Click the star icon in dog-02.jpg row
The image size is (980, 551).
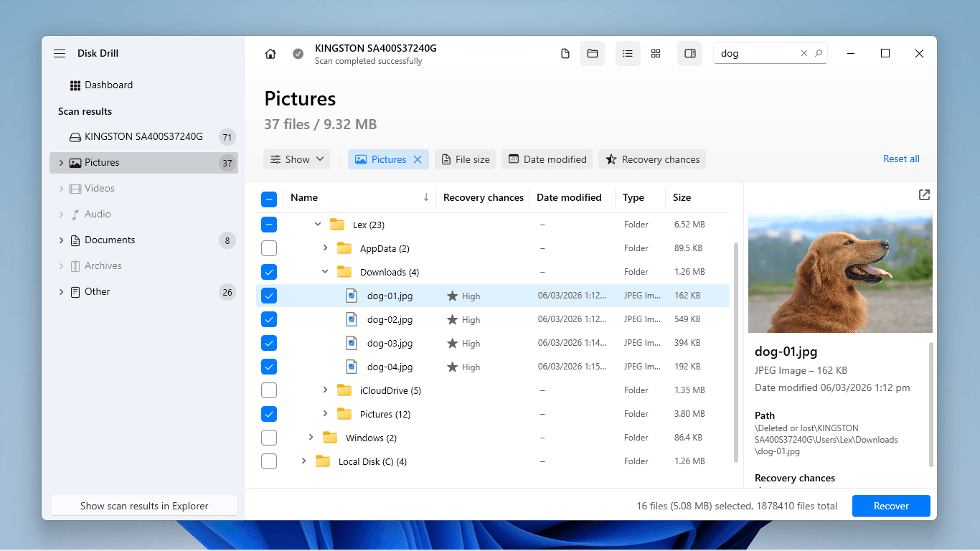(452, 319)
